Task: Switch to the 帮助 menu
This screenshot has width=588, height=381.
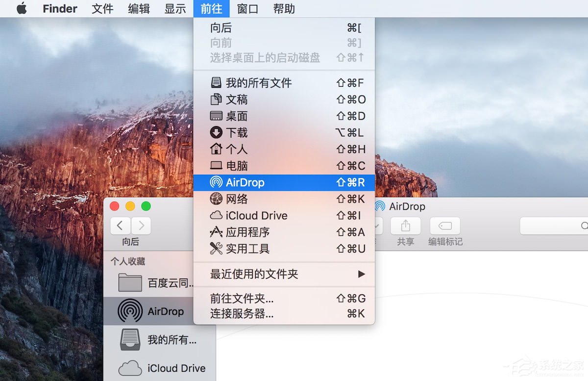Action: point(284,8)
